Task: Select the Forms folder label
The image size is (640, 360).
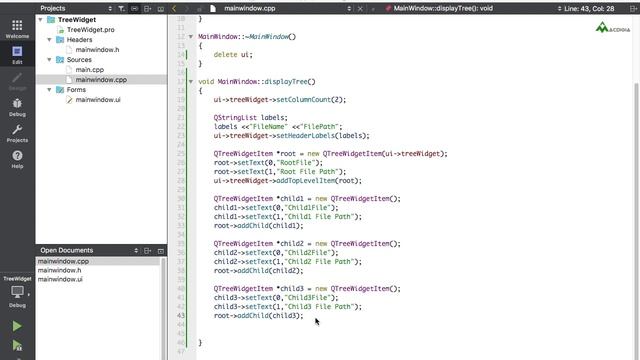Action: pos(76,89)
